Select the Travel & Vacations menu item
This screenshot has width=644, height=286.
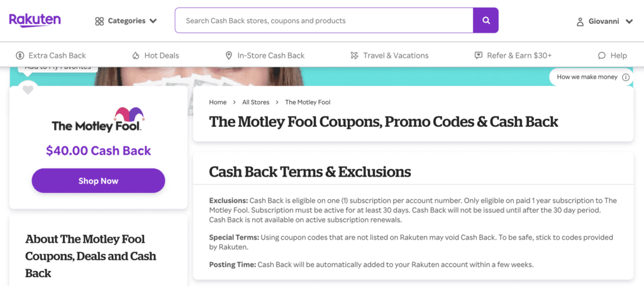(396, 55)
